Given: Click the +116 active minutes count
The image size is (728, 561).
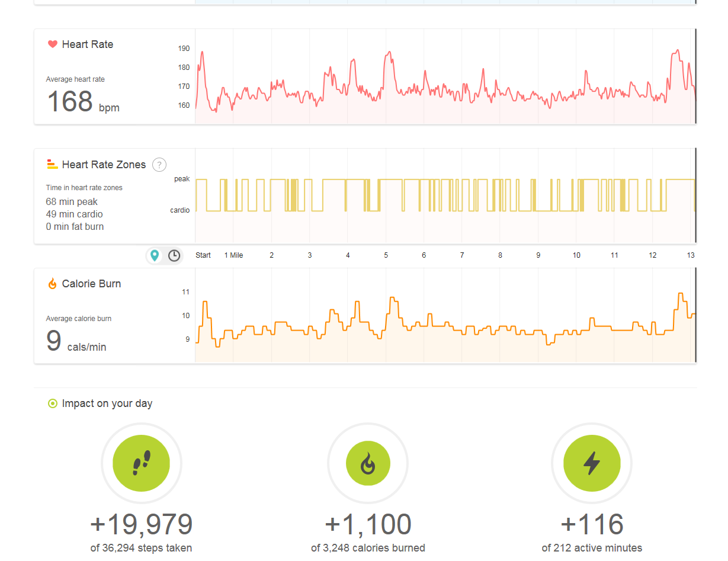Looking at the screenshot, I should tap(592, 524).
